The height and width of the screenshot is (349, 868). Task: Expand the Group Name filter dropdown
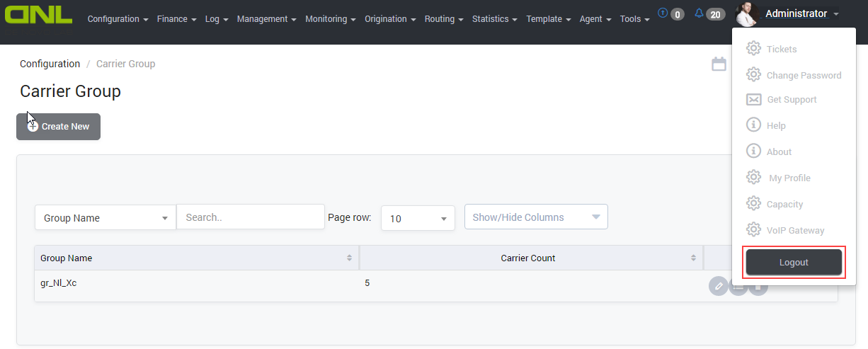click(105, 218)
